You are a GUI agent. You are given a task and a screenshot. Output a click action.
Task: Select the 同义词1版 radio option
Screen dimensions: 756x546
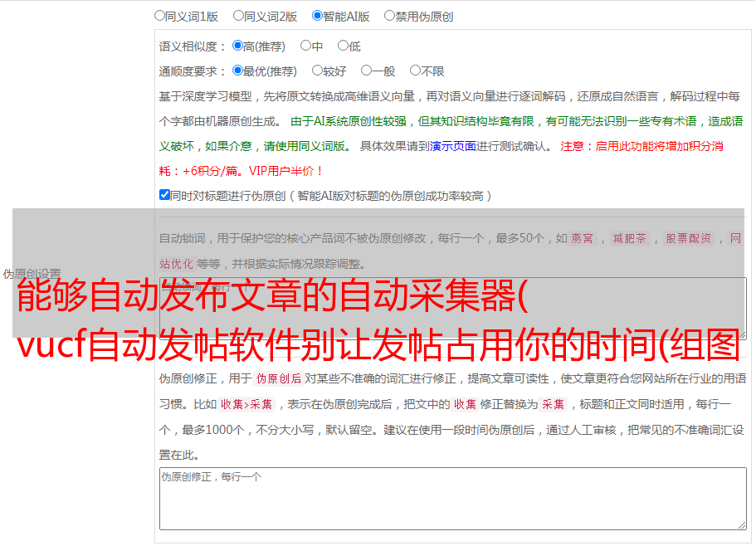point(159,16)
